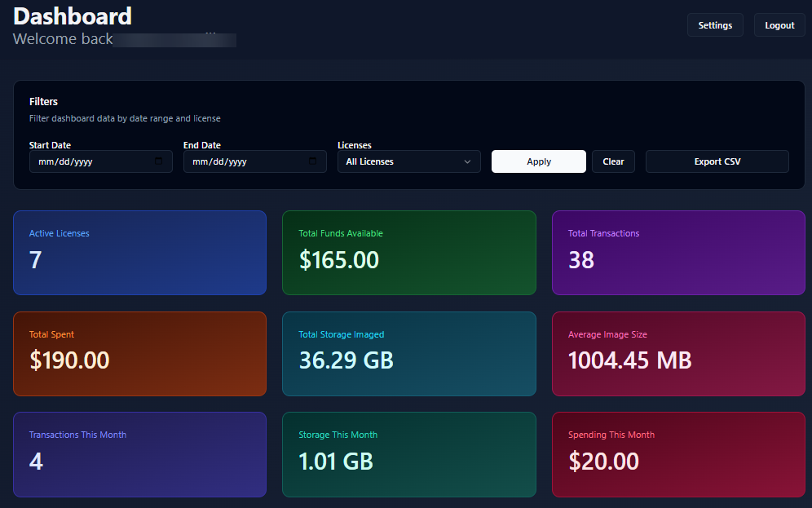
Task: Open the End Date calendar picker icon
Action: (313, 161)
